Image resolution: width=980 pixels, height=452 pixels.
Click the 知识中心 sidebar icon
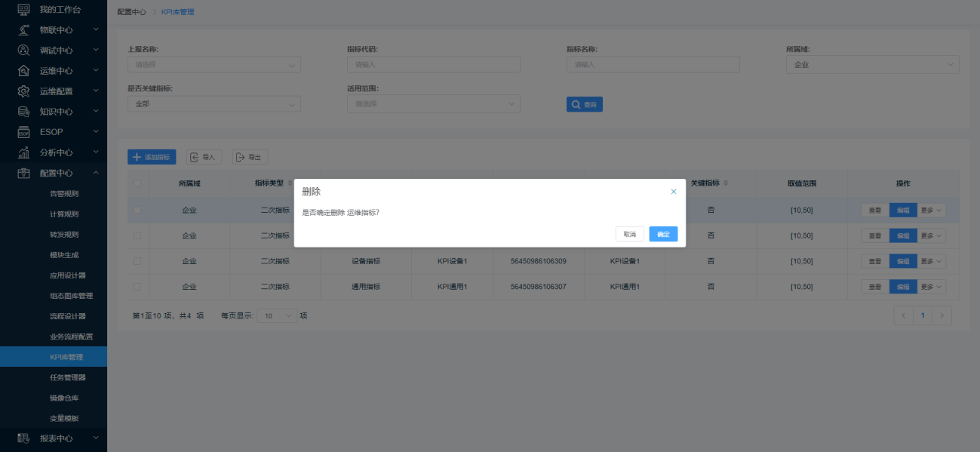click(23, 112)
